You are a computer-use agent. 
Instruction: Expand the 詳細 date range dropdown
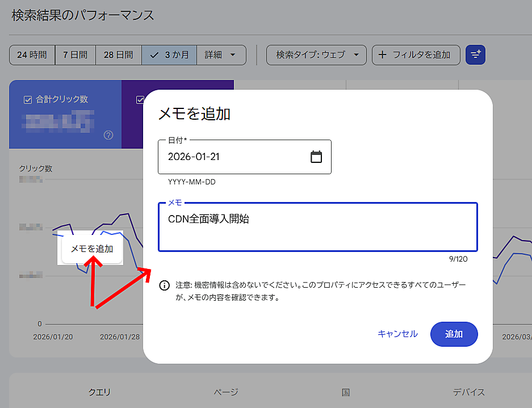tap(221, 54)
